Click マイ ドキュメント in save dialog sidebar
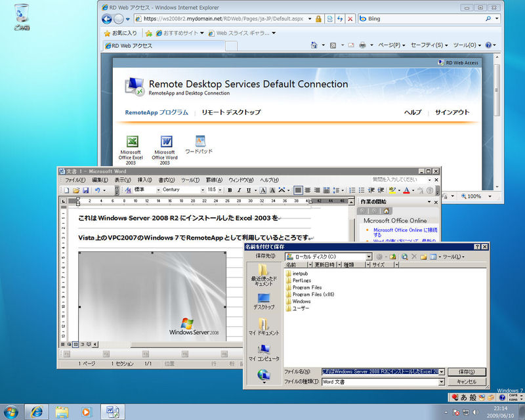The height and width of the screenshot is (420, 525). [264, 327]
